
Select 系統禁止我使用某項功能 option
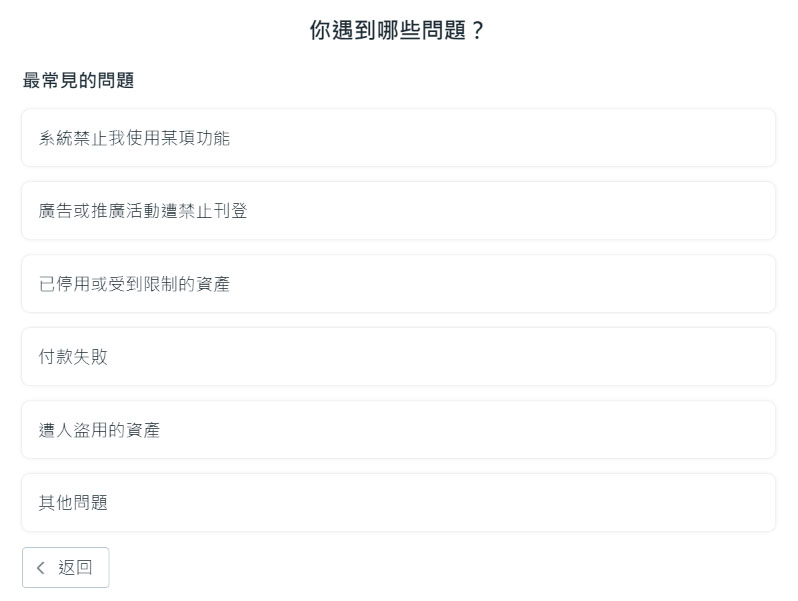(x=398, y=137)
